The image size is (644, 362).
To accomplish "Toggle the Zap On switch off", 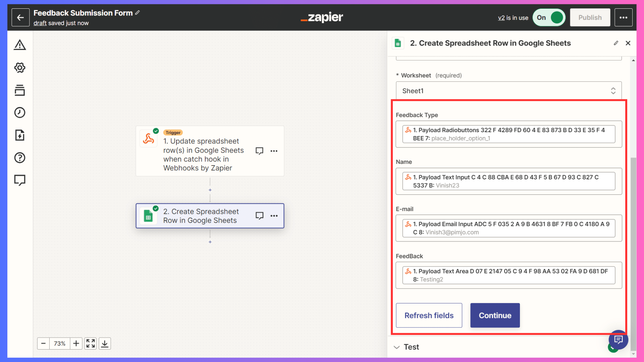I will (549, 17).
